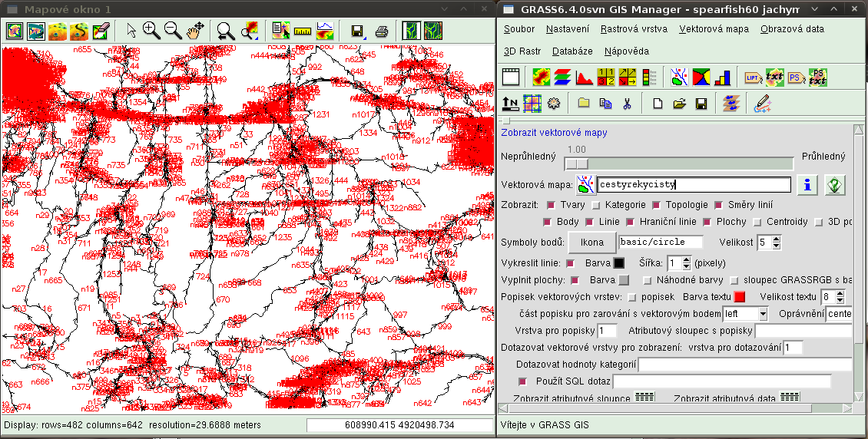Add a grid overlay layer
Screen dimensions: 868x439
[x=532, y=103]
